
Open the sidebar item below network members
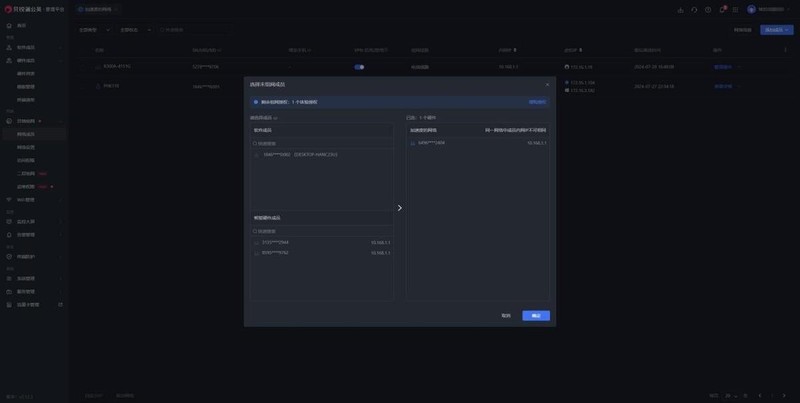(34, 147)
